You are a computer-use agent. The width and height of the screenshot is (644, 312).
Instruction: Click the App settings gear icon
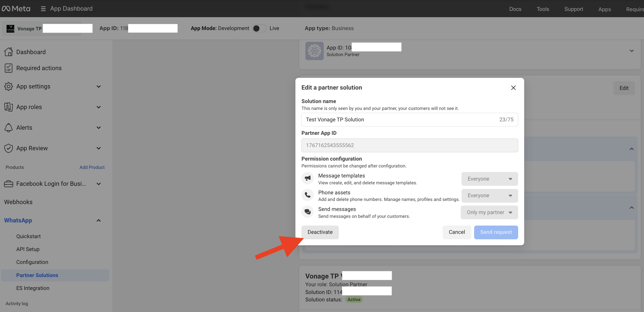[9, 86]
